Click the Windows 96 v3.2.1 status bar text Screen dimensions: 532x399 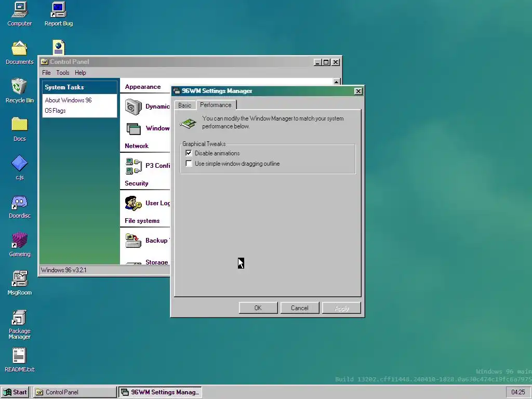pos(64,270)
